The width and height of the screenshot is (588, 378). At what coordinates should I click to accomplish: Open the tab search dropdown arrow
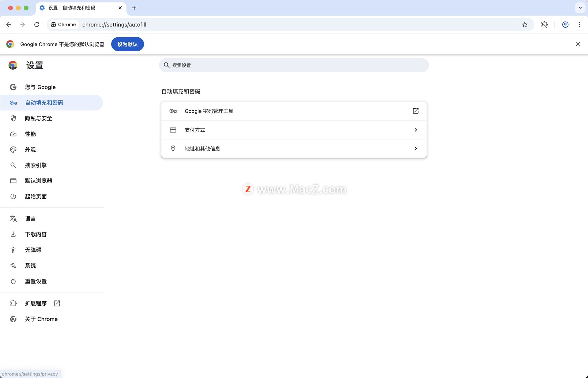[x=580, y=8]
